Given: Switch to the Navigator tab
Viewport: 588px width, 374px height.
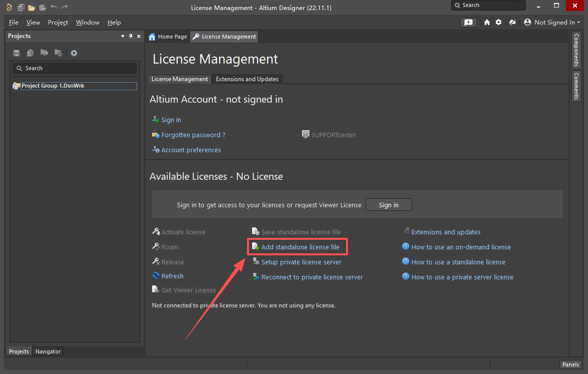Looking at the screenshot, I should (48, 351).
